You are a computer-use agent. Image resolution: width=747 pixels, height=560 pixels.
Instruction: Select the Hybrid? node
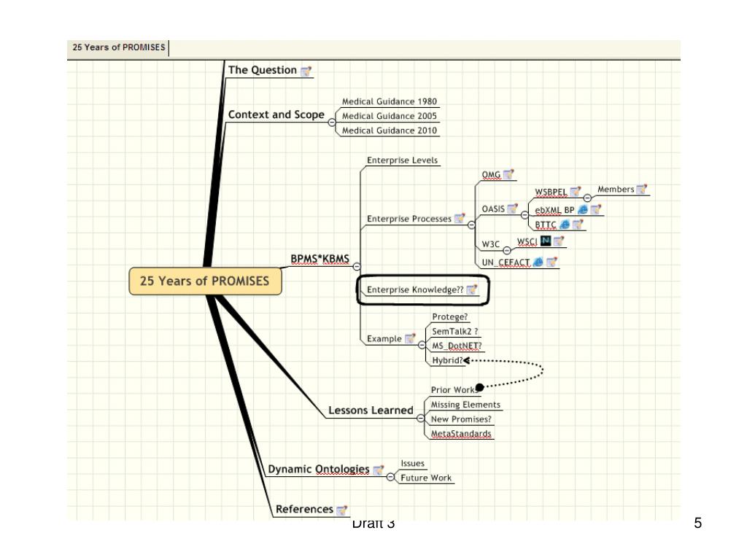tap(447, 360)
